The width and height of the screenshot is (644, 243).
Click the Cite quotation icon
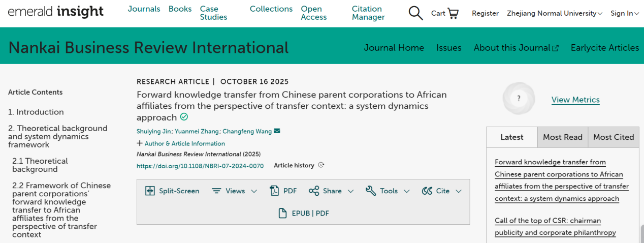(x=427, y=191)
